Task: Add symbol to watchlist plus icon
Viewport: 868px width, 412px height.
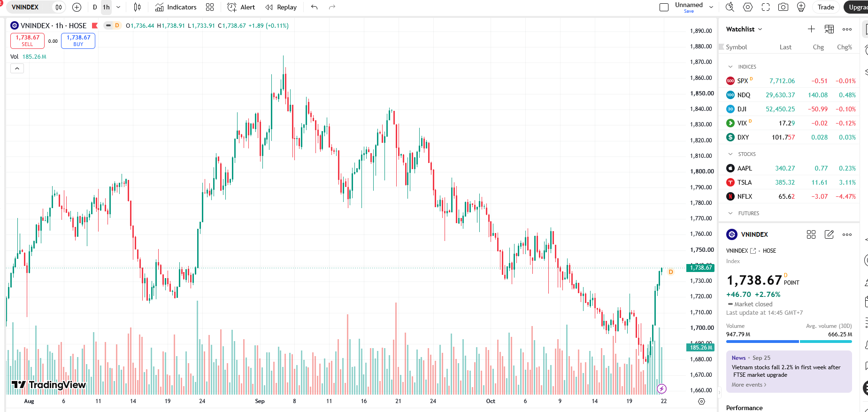Action: (811, 29)
